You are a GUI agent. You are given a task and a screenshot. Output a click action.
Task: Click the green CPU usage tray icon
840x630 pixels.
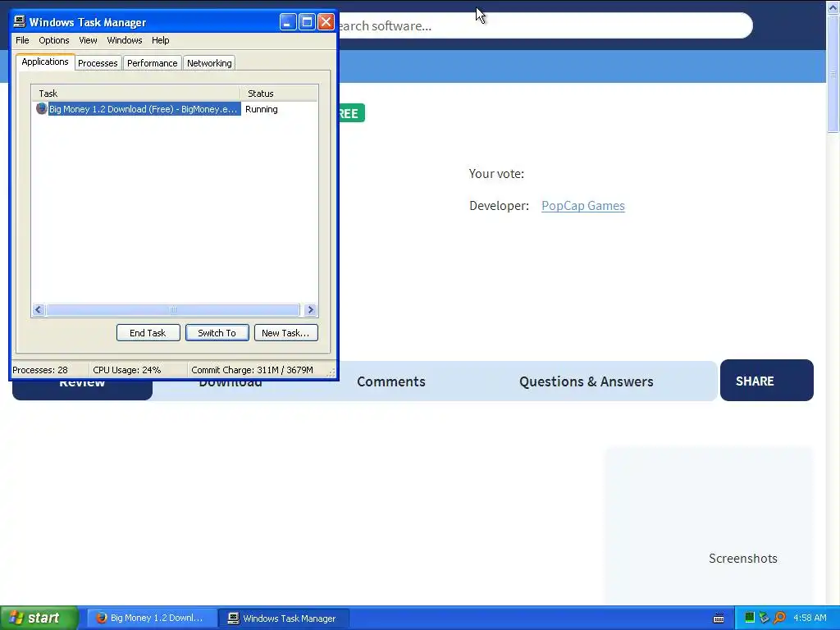pos(750,618)
